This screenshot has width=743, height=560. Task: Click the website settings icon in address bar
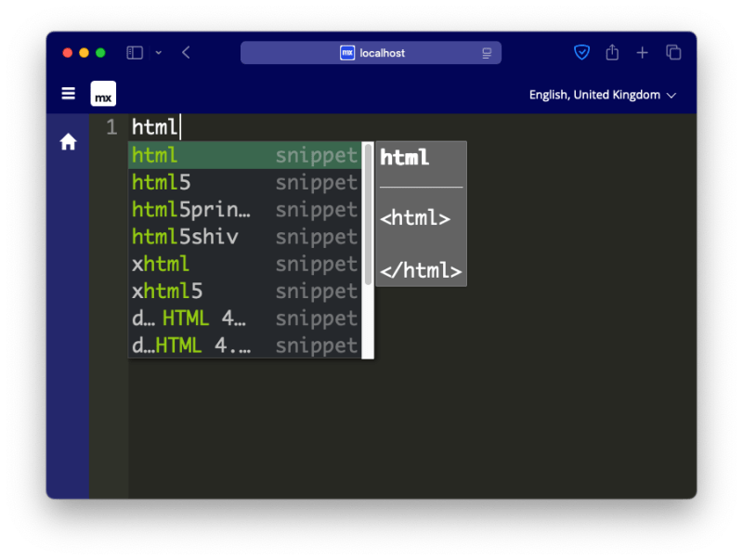tap(487, 53)
